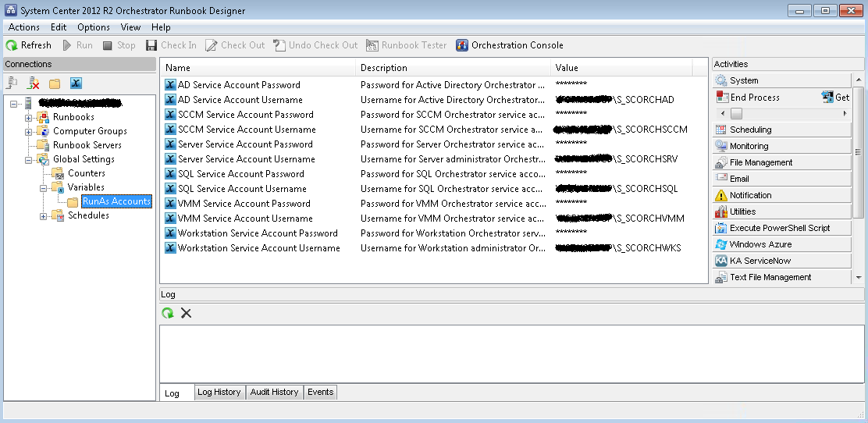Open the Orchestration Console

pos(509,45)
